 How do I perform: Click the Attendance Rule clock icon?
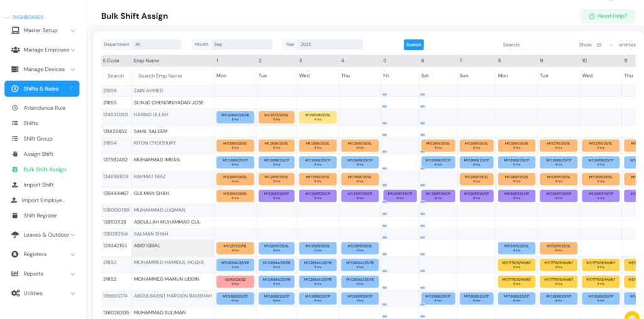point(15,108)
